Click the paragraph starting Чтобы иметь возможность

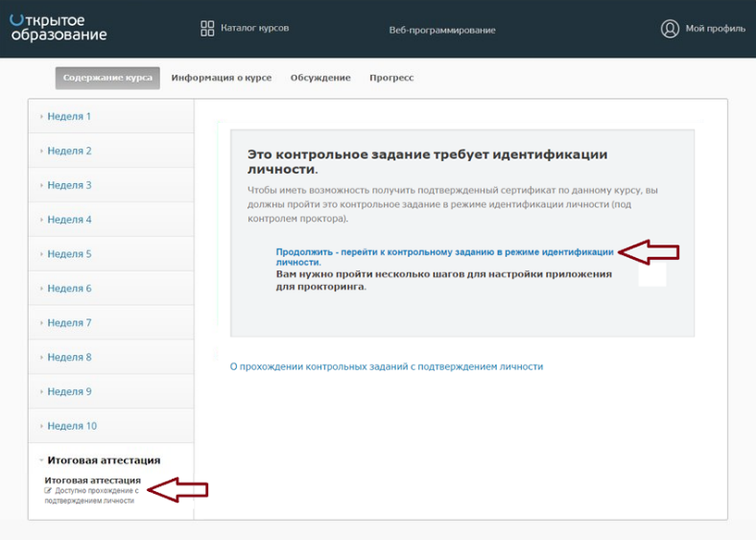[x=453, y=204]
